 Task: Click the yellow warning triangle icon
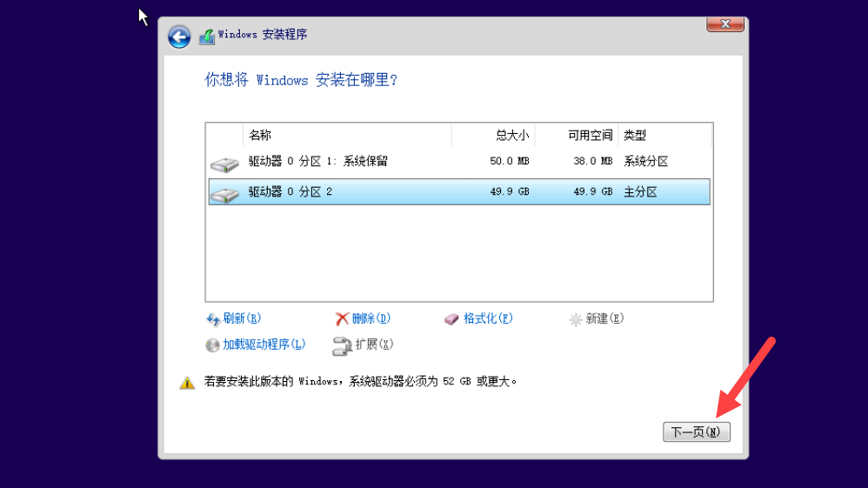point(187,383)
